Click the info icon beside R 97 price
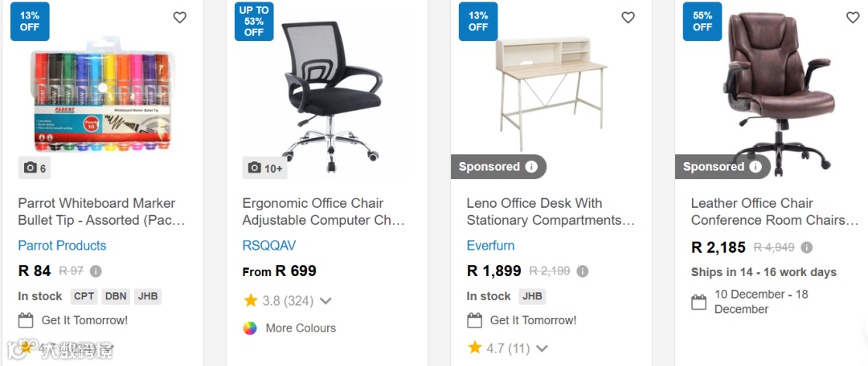 click(96, 271)
